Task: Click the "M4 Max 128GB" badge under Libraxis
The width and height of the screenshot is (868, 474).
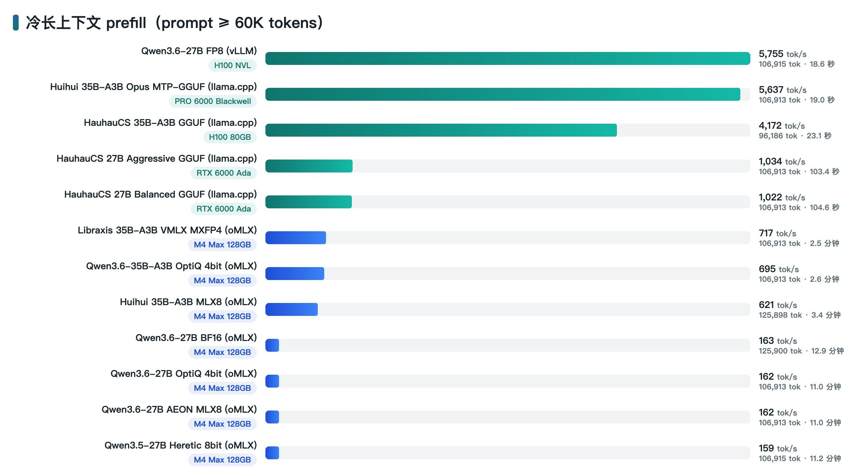Action: tap(222, 245)
